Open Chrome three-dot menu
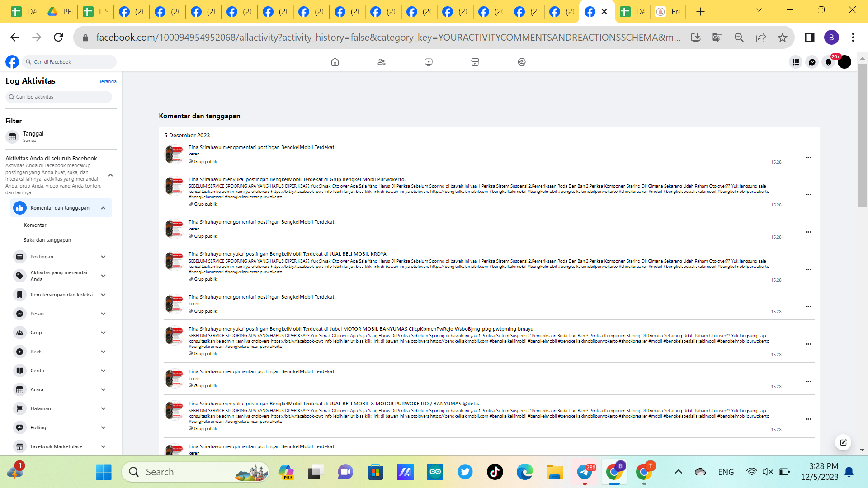The height and width of the screenshot is (488, 868). click(x=853, y=38)
